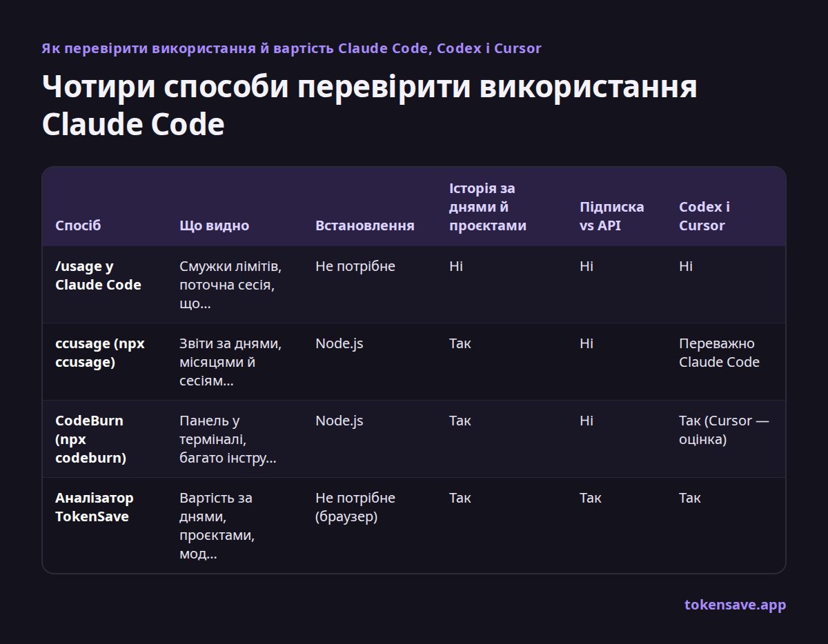Click 'Ні' under Підписка vs API in the CodeBurn row

(x=586, y=421)
